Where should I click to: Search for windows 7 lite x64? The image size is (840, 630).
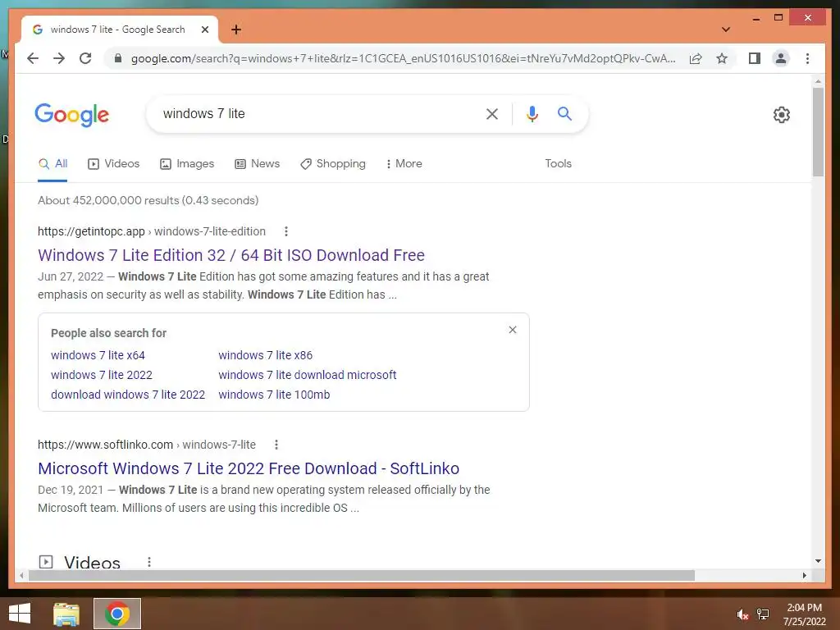98,355
